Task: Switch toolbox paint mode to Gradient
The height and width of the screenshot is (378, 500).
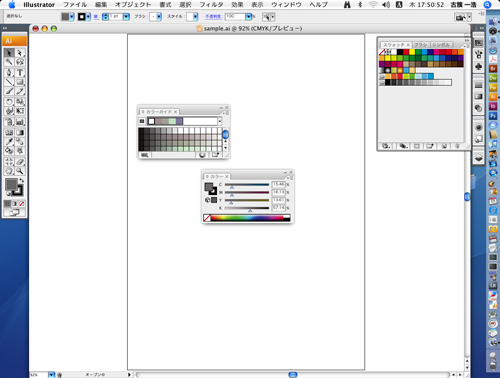Action: [x=14, y=204]
